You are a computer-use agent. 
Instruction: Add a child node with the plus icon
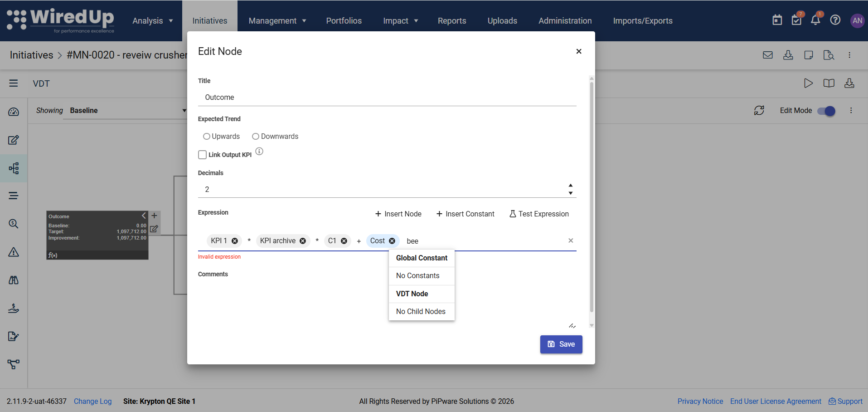point(154,216)
